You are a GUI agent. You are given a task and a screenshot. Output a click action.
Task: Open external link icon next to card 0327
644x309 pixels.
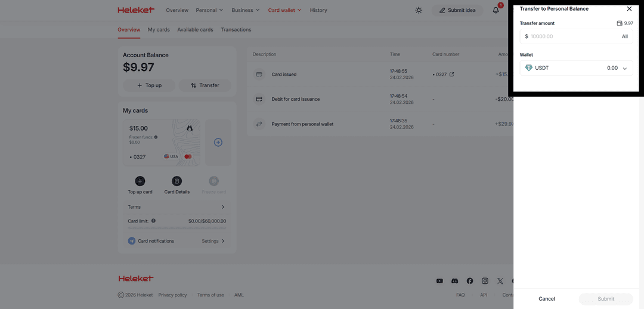pos(451,75)
